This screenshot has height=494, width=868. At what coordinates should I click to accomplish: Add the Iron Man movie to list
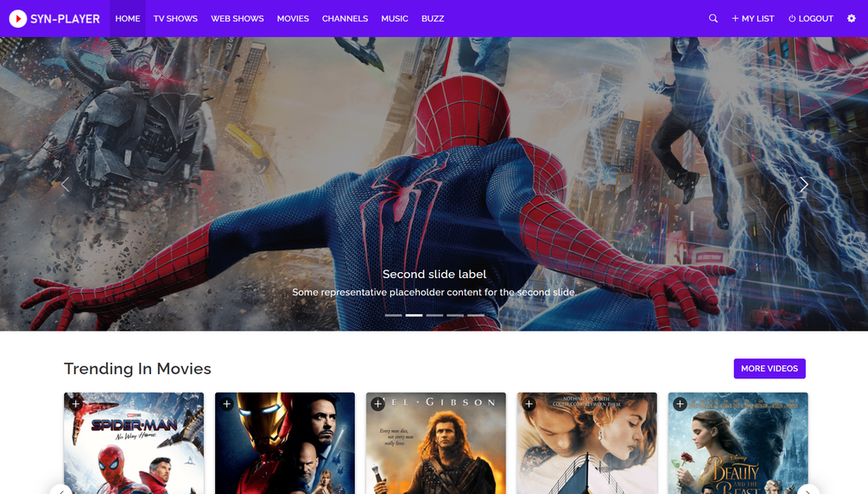(226, 403)
